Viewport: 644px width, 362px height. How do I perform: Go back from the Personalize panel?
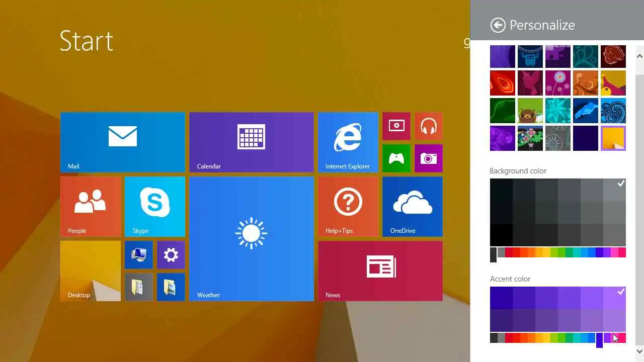[498, 25]
